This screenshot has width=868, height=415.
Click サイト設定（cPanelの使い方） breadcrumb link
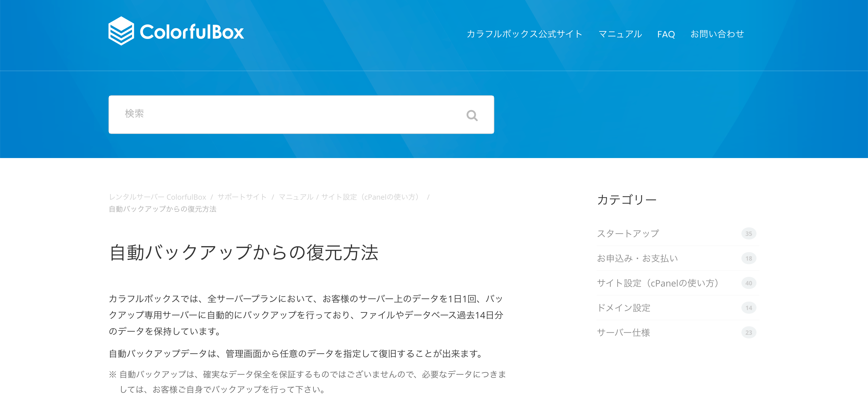(x=371, y=197)
